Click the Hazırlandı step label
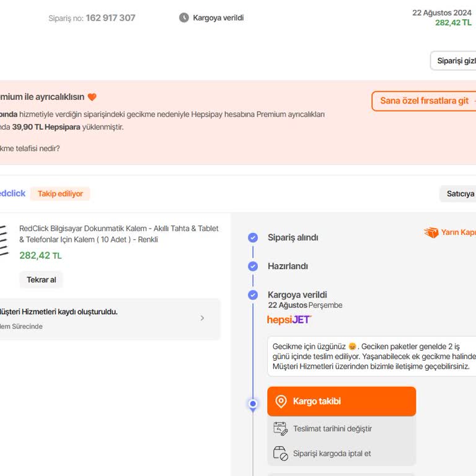Image resolution: width=476 pixels, height=476 pixels. (288, 267)
